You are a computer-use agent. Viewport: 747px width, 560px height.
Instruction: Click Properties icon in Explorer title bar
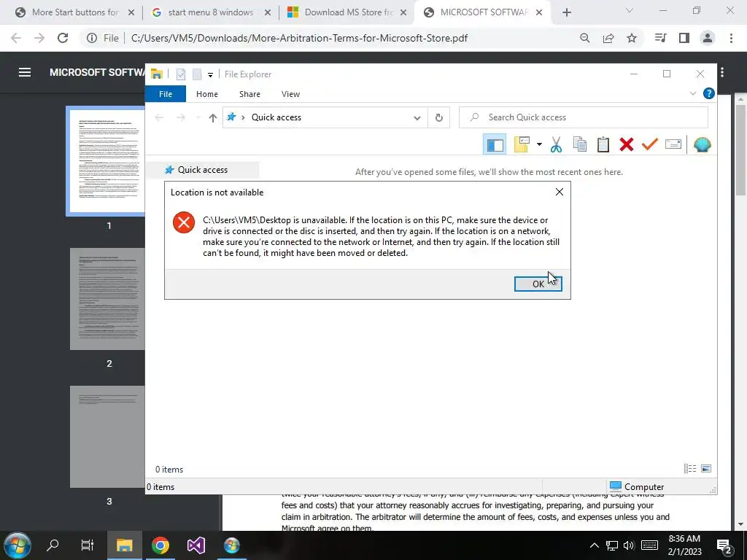point(181,74)
